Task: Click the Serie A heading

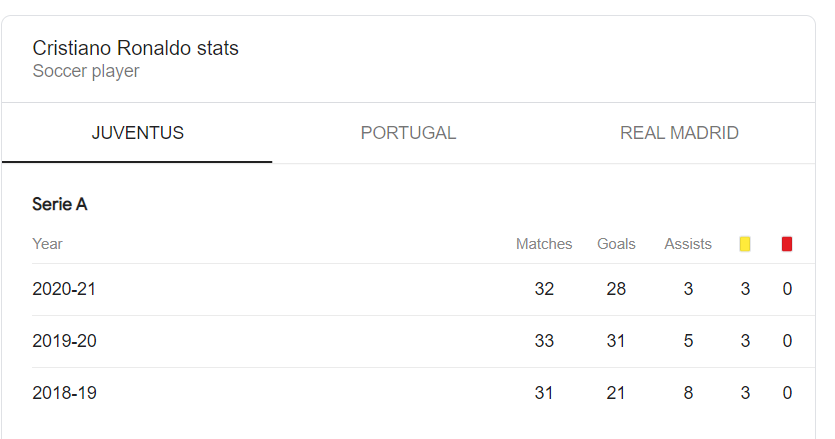Action: pos(60,204)
